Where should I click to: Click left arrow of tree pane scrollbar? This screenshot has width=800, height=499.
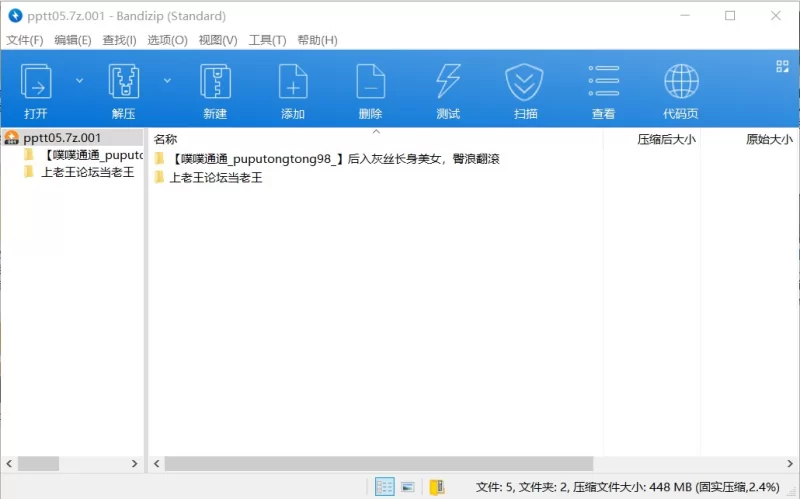(x=9, y=463)
